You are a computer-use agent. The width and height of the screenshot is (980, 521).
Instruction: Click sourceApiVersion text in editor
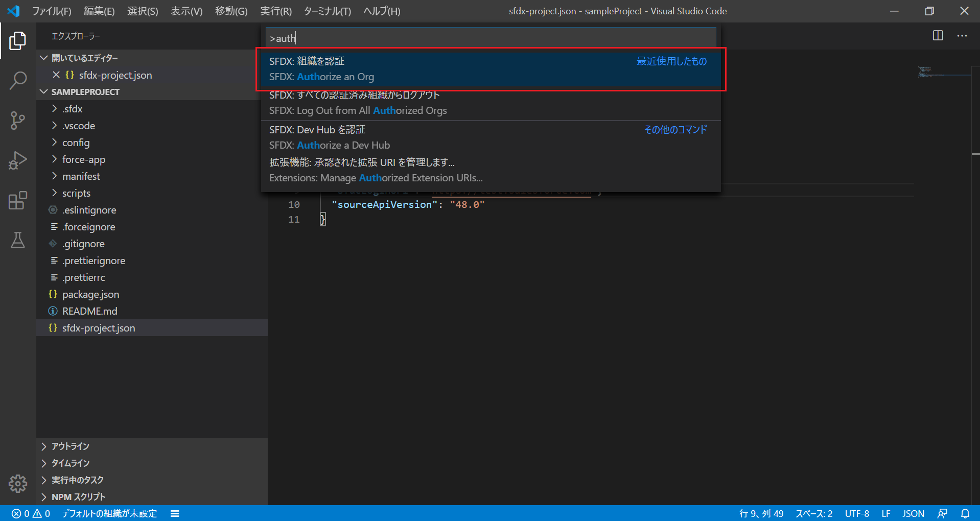pos(384,205)
